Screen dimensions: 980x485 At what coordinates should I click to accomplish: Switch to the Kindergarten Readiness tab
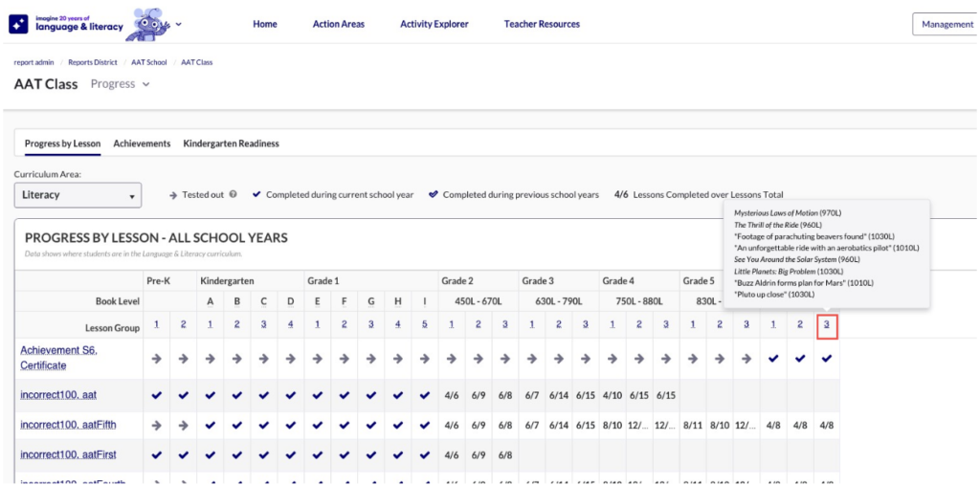click(231, 143)
